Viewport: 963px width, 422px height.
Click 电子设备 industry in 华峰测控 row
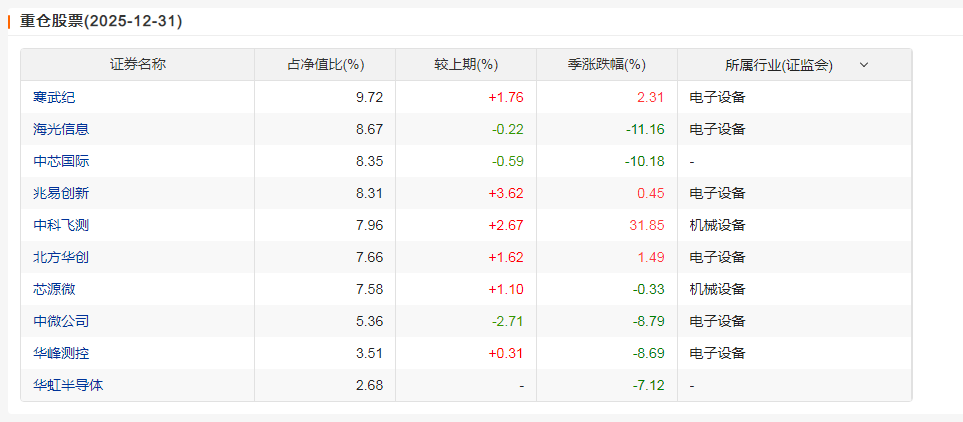pos(717,353)
